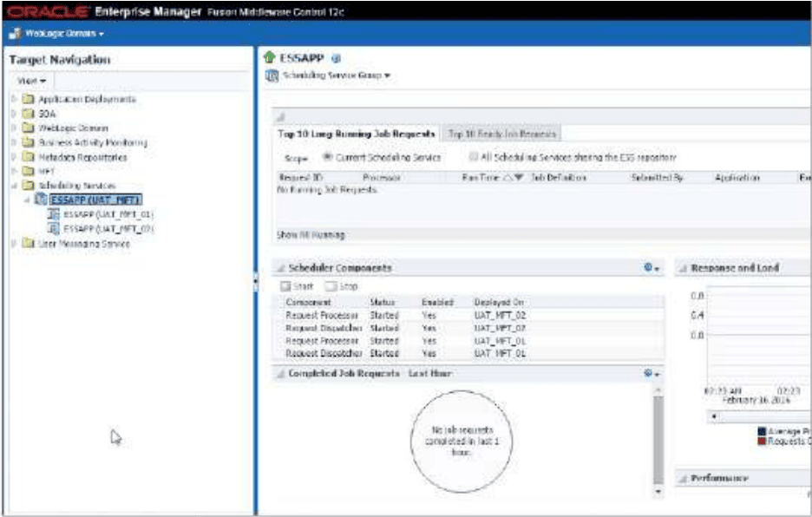Click the Scheduling Service Group icon
This screenshot has height=517, width=812.
click(272, 75)
